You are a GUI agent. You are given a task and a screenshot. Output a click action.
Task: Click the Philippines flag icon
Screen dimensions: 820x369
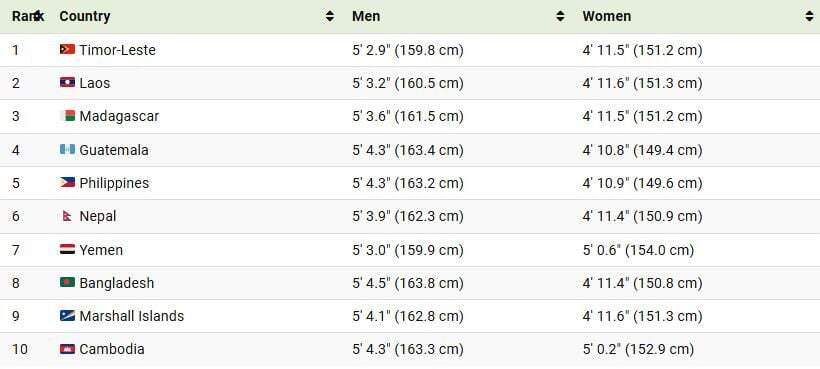(x=67, y=183)
